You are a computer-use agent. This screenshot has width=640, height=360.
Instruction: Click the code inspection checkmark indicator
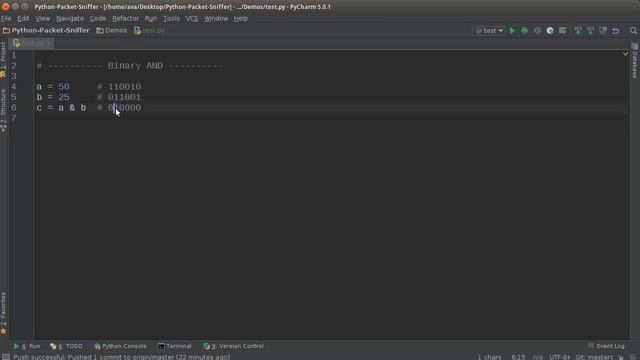click(x=625, y=54)
